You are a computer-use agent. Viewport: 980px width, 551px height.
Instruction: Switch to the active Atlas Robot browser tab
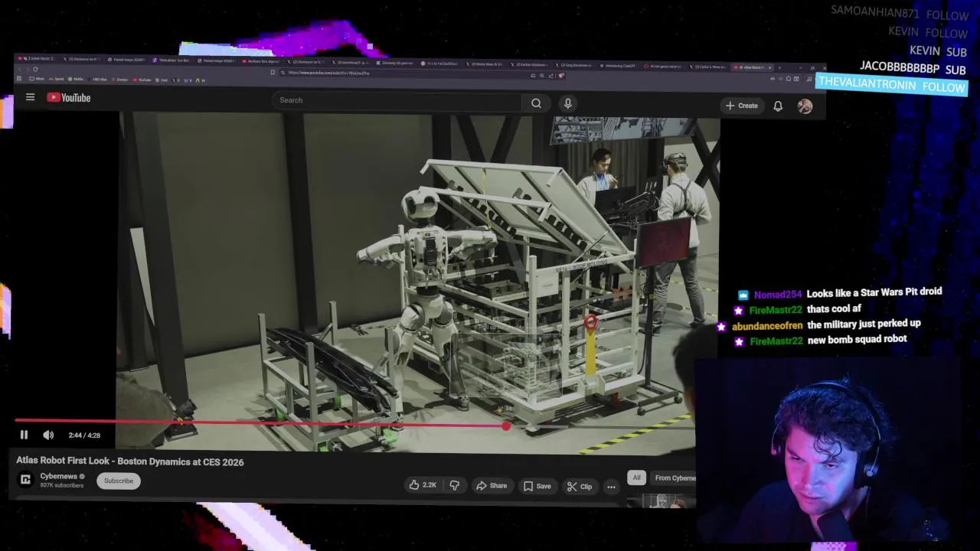(753, 67)
